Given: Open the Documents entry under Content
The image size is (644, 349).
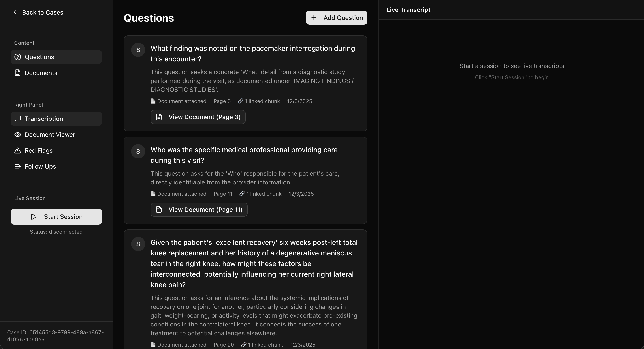Looking at the screenshot, I should [41, 73].
